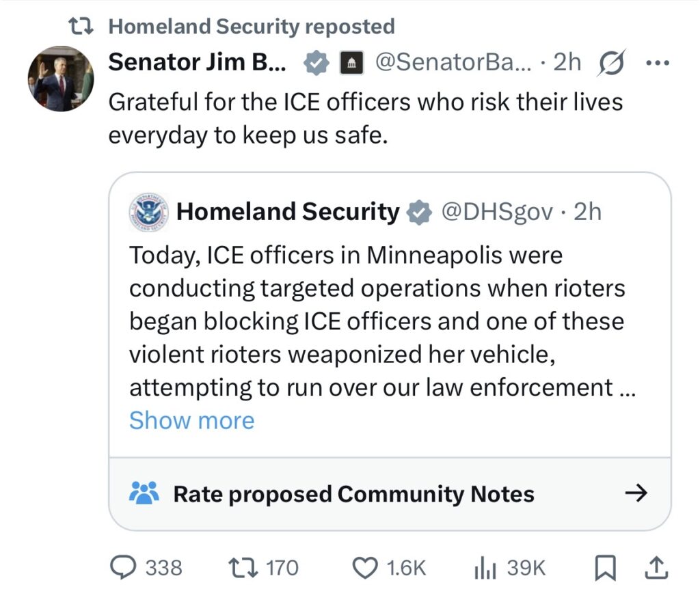Share post via upload arrow icon
Viewport: 700px width, 600px height.
coord(654,567)
